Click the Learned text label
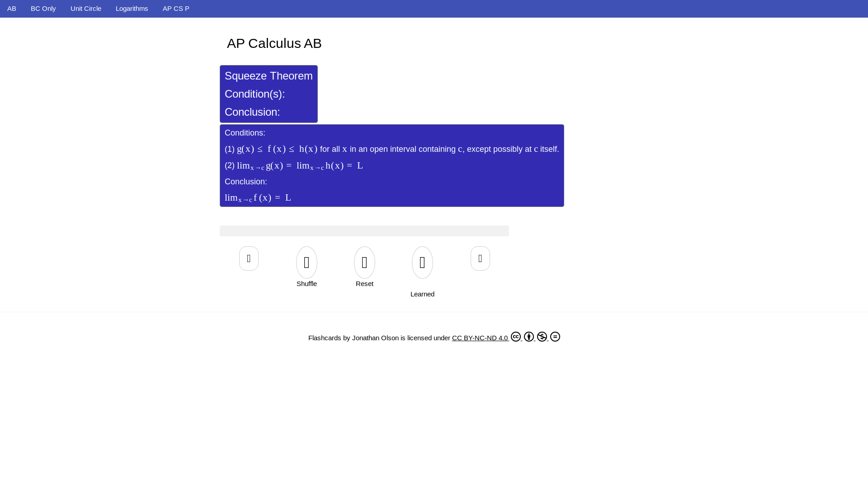The image size is (868, 488). coord(422,294)
